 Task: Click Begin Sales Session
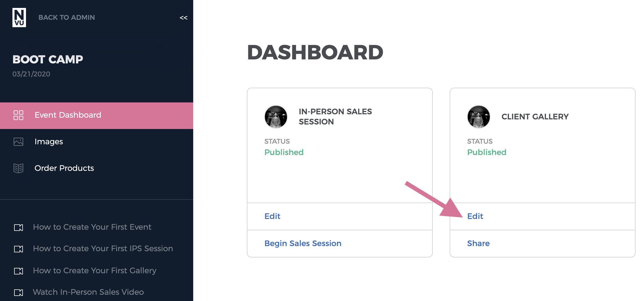(x=303, y=243)
